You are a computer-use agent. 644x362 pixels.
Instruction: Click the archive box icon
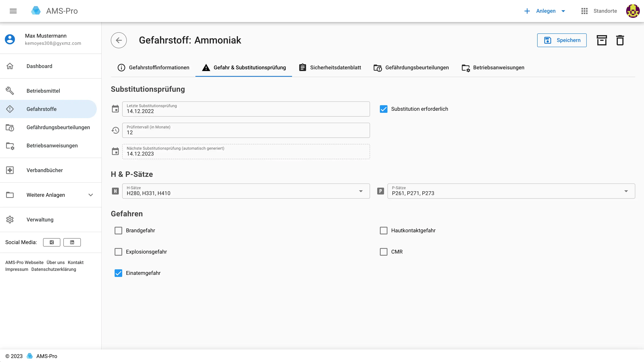pos(601,40)
